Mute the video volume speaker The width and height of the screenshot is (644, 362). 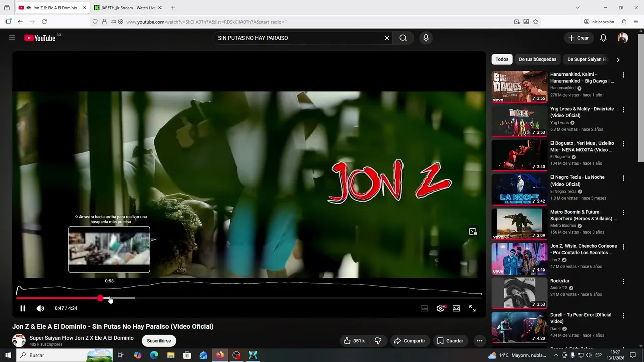40,308
